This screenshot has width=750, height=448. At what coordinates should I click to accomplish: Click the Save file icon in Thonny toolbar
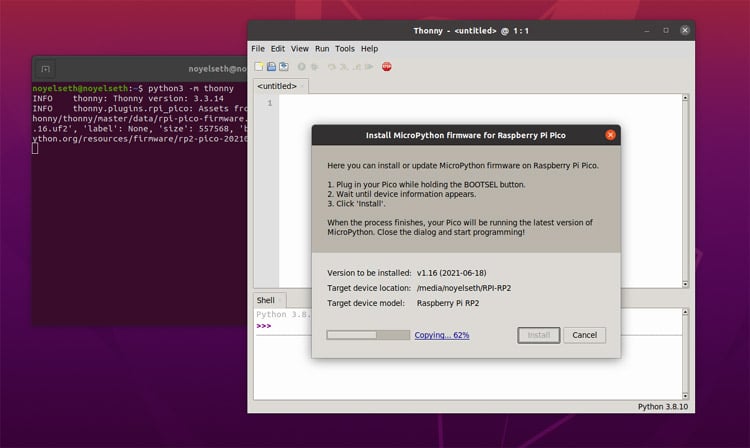[284, 66]
